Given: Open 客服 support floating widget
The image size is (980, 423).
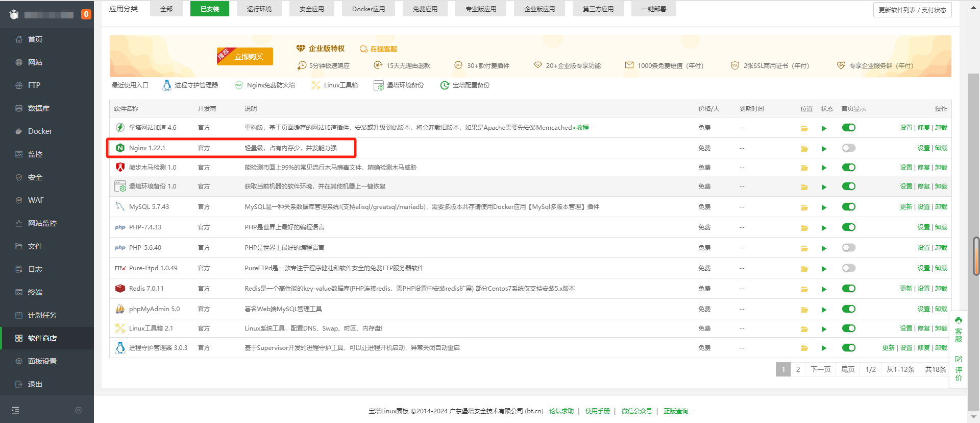Looking at the screenshot, I should pyautogui.click(x=959, y=330).
